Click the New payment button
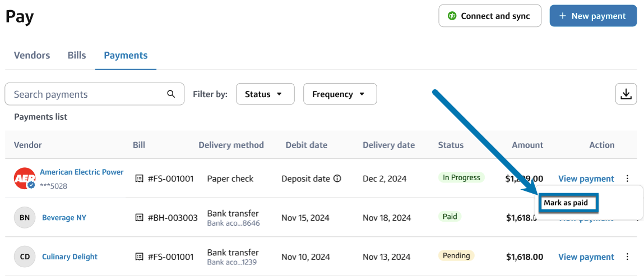 [593, 16]
